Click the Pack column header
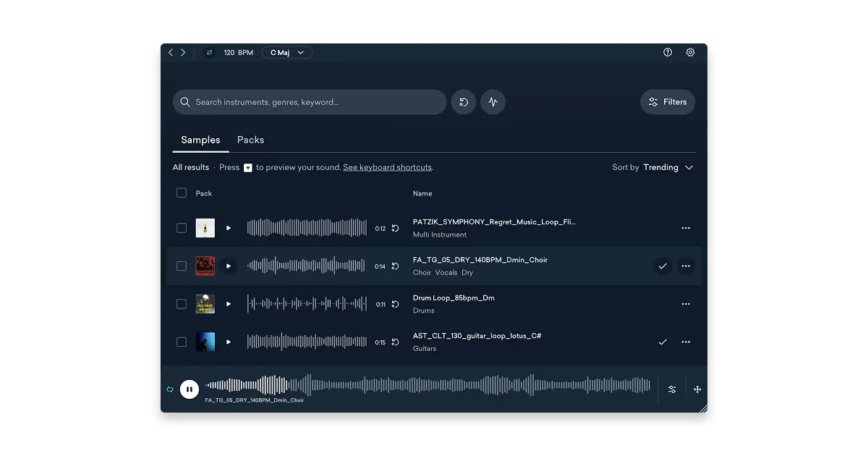 pos(204,193)
